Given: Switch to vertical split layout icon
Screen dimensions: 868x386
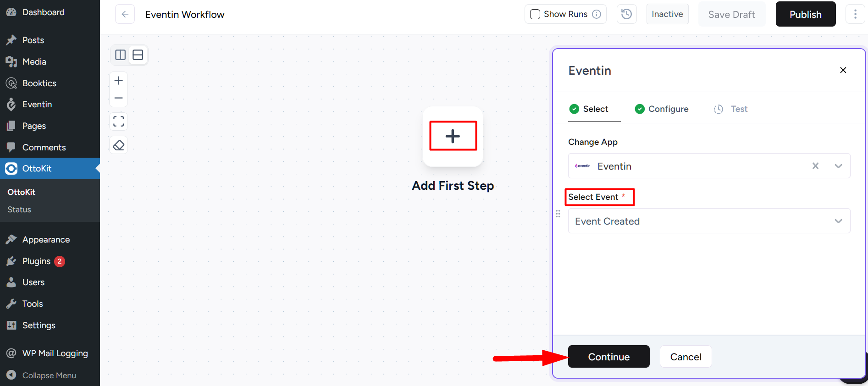Looking at the screenshot, I should 120,55.
